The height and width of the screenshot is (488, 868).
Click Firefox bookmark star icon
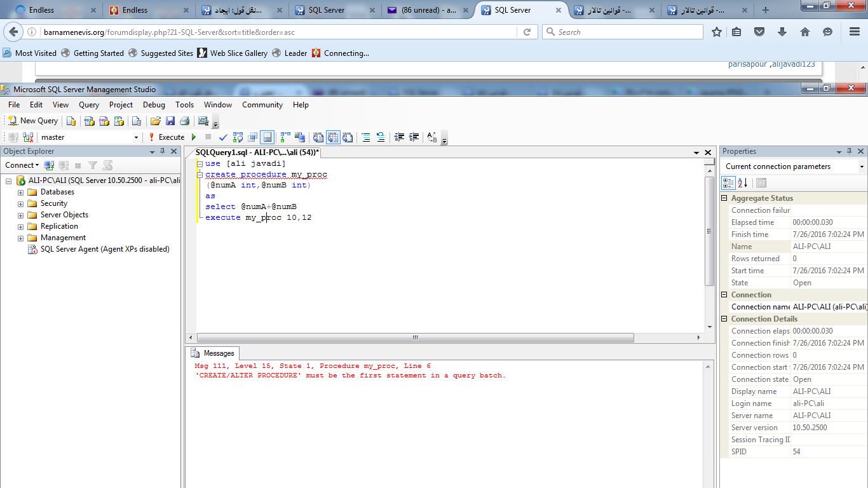(717, 32)
